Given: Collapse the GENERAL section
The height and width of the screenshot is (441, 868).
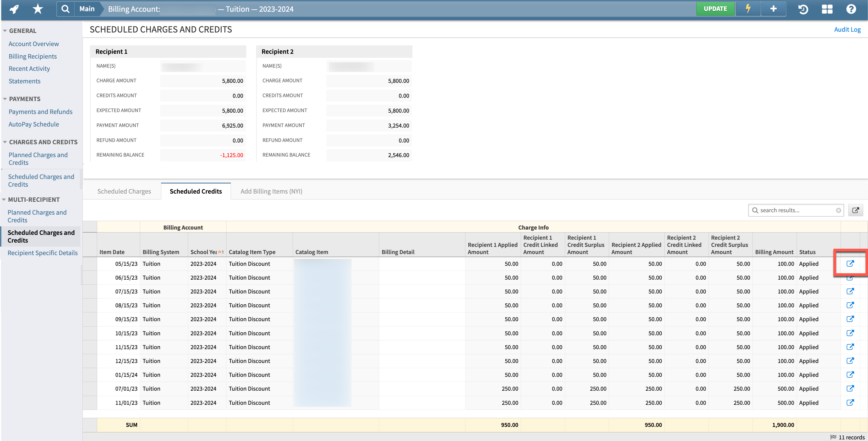Looking at the screenshot, I should point(5,30).
